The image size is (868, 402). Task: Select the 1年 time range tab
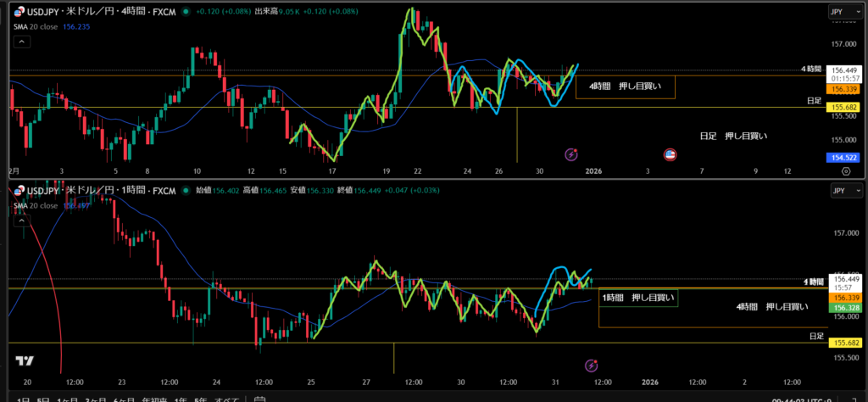180,399
